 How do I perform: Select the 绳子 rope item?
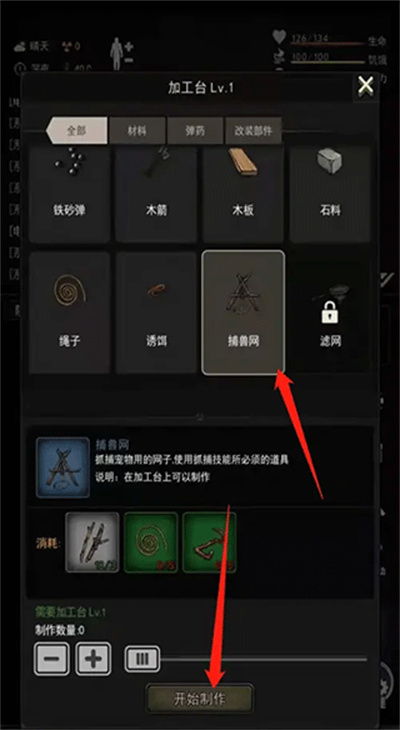(x=69, y=312)
